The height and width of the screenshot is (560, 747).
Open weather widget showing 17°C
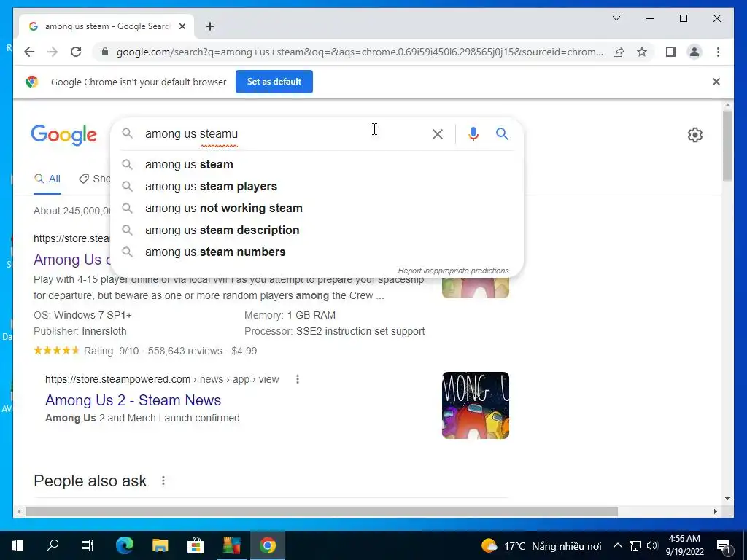[x=541, y=546]
